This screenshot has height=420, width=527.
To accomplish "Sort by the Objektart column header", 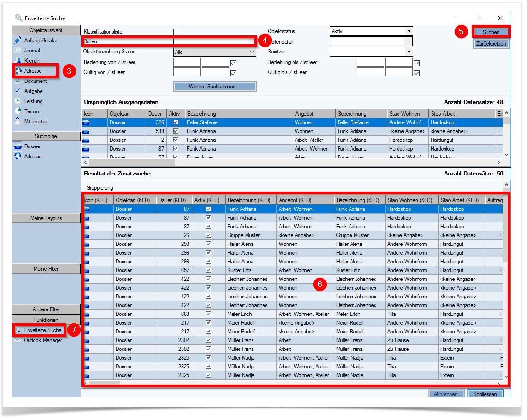I will (x=127, y=114).
